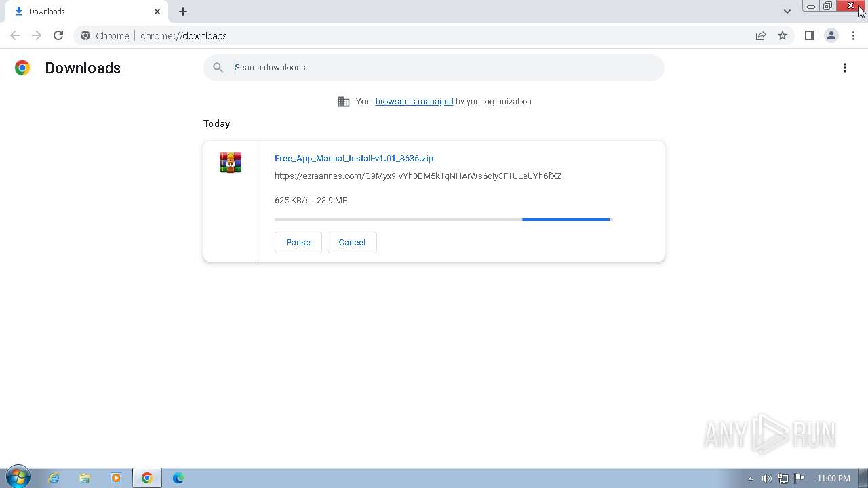The width and height of the screenshot is (868, 488).
Task: Open the Action Center flag icon
Action: click(x=800, y=478)
